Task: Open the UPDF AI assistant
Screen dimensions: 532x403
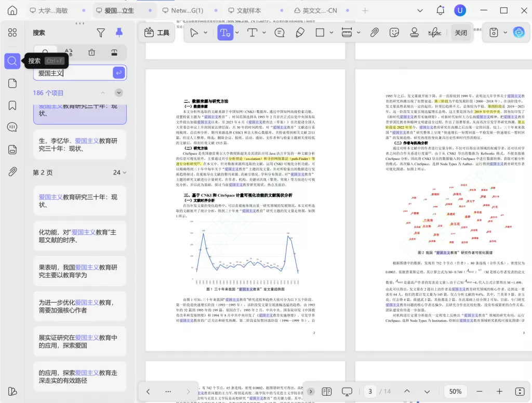Action: [x=518, y=33]
